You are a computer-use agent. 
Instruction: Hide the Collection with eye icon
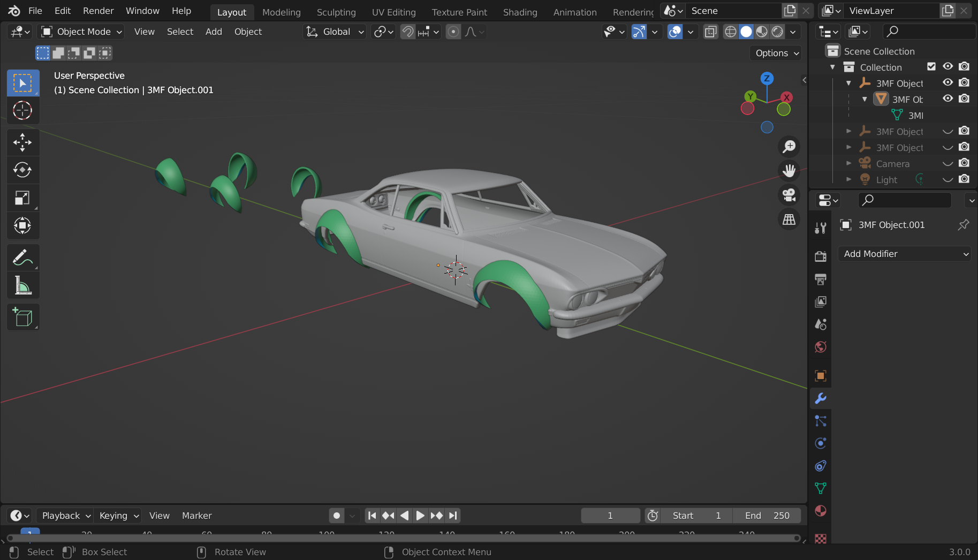(947, 67)
